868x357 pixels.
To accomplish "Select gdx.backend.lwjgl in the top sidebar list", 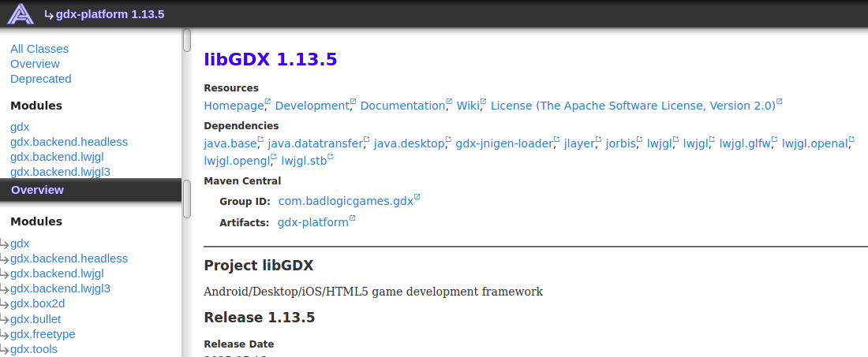I will click(x=57, y=157).
